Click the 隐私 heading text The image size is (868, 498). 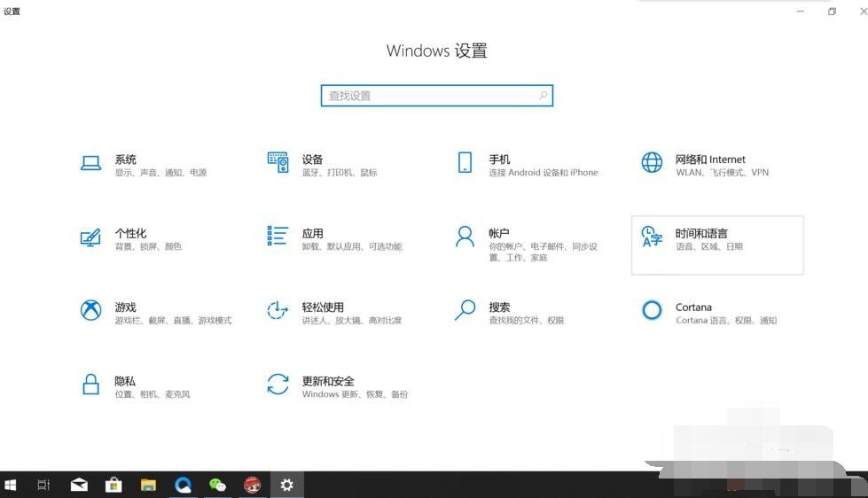tap(125, 381)
